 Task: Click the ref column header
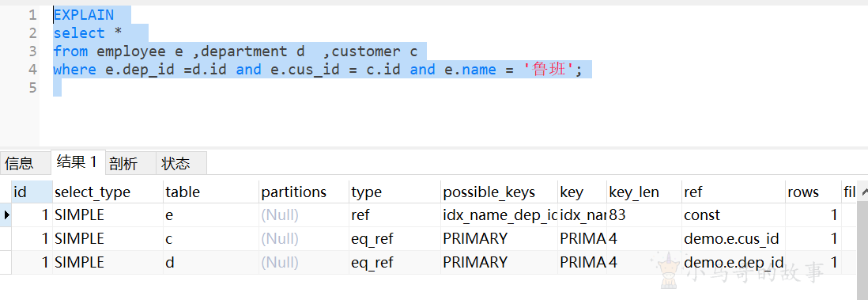tap(734, 192)
